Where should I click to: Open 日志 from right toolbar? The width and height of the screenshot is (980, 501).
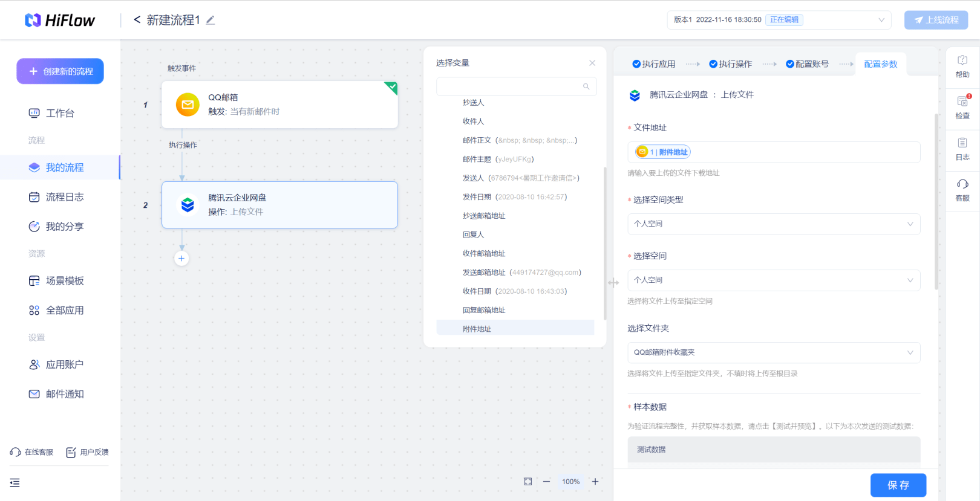[962, 149]
